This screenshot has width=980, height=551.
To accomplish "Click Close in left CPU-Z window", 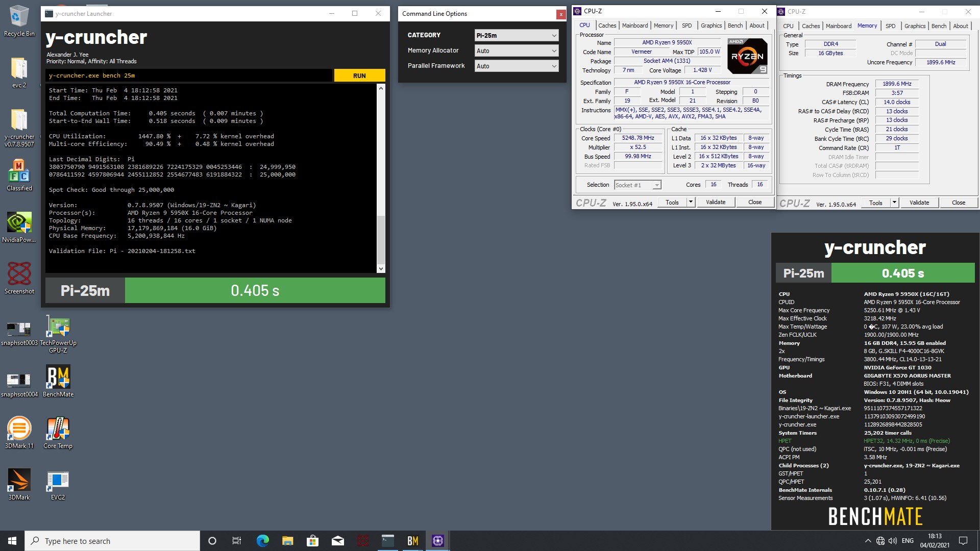I will pos(755,202).
